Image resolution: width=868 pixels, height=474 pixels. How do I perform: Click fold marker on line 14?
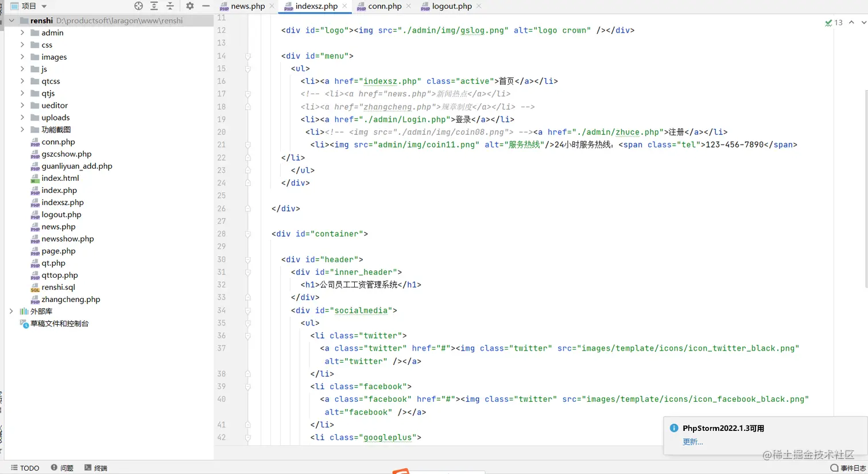(x=248, y=56)
